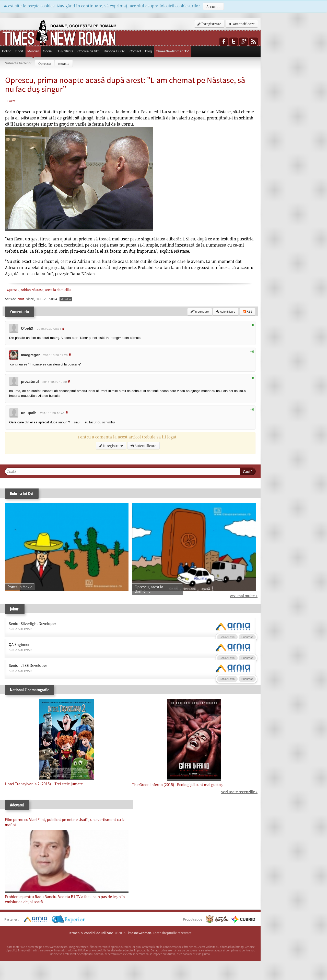Click unlupalb's avatar placeholder

click(14, 413)
